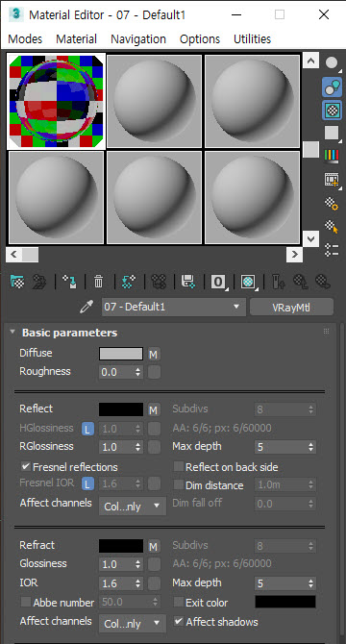
Task: Open the Sample Type sphere flyout
Action: (x=332, y=62)
